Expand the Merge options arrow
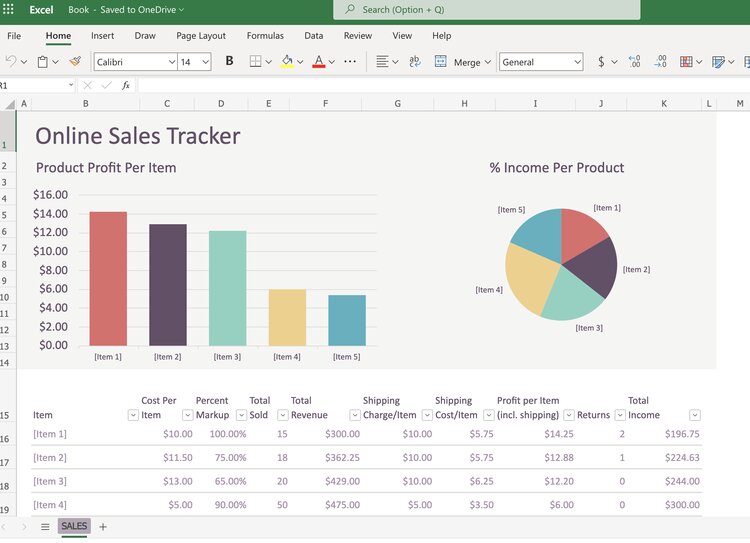Viewport: 750px width, 543px height. [x=487, y=62]
